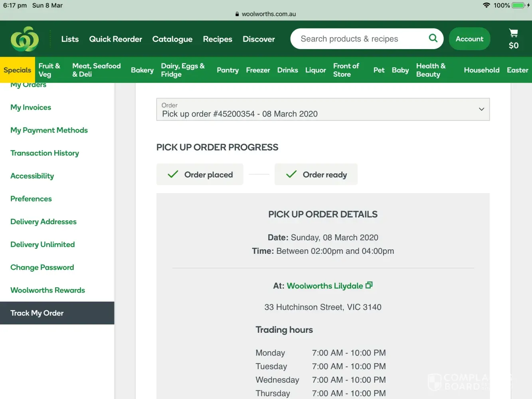532x399 pixels.
Task: Open the Woolworths Lilydale store link
Action: pos(324,286)
